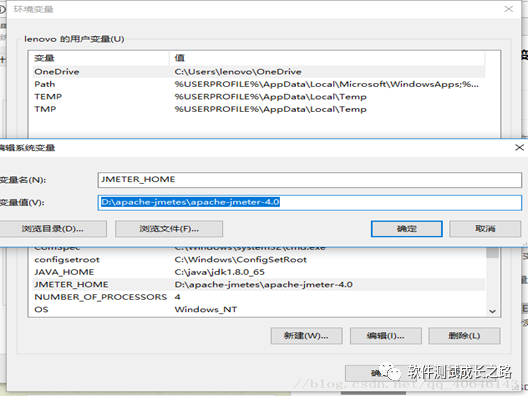This screenshot has height=396, width=528.
Task: Click 删除(L) under system variables
Action: (464, 336)
